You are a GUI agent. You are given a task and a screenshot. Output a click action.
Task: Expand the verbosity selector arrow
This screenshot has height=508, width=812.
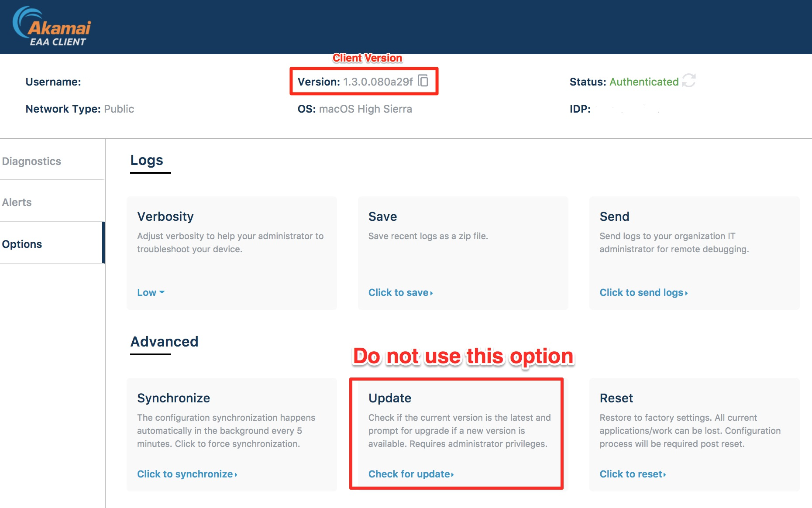point(162,293)
